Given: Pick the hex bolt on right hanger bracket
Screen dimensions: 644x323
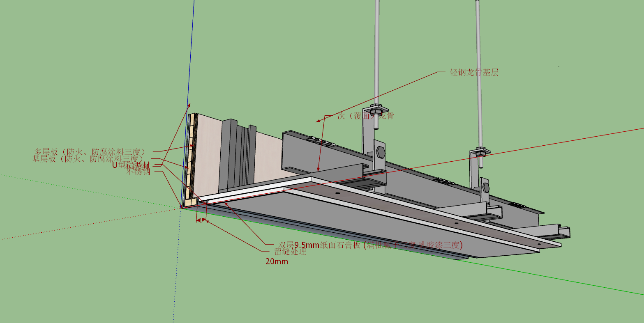Looking at the screenshot, I should coord(486,188).
